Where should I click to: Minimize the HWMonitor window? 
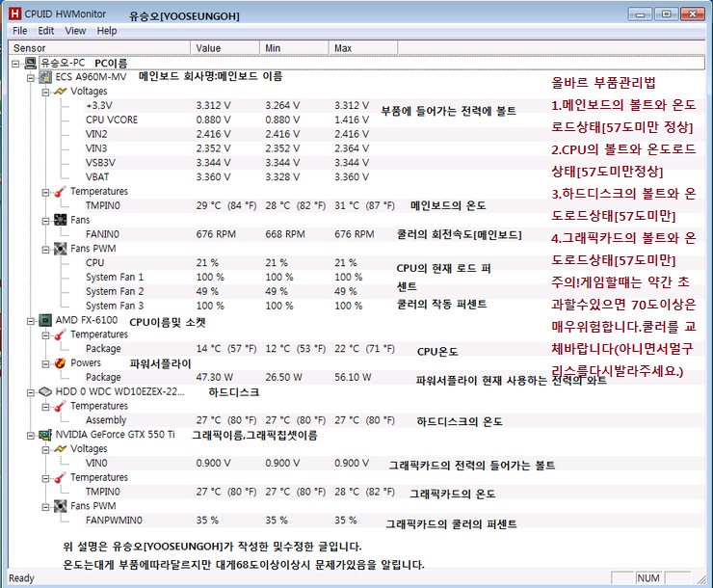(640, 14)
